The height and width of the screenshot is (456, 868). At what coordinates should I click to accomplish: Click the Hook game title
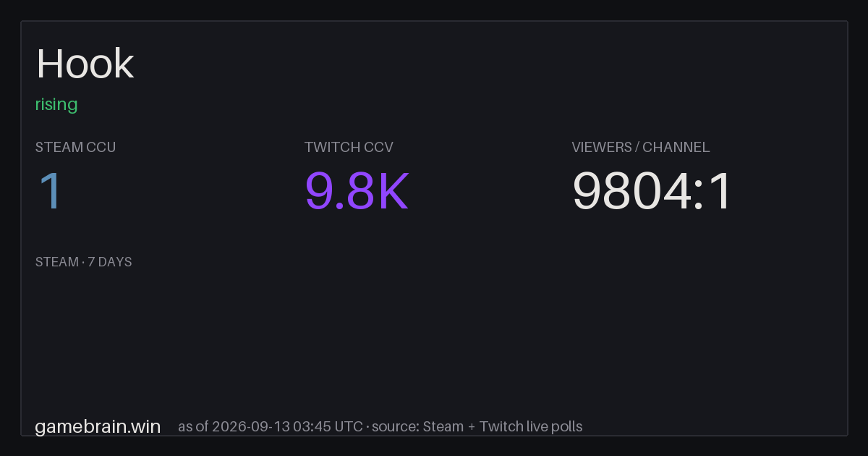click(85, 64)
